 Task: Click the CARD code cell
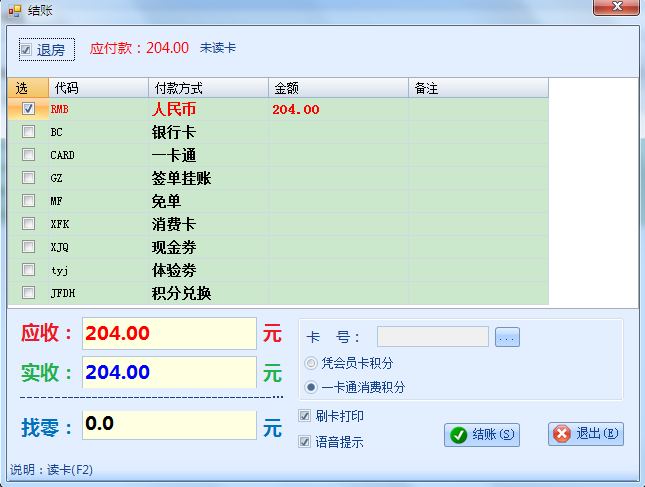[x=99, y=155]
